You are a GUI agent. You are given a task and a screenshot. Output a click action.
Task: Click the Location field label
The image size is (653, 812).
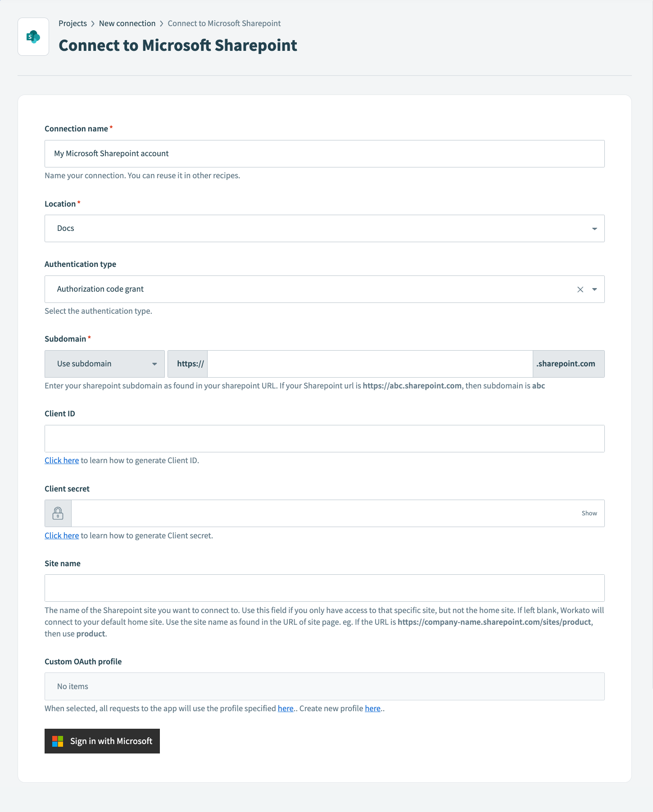click(60, 204)
